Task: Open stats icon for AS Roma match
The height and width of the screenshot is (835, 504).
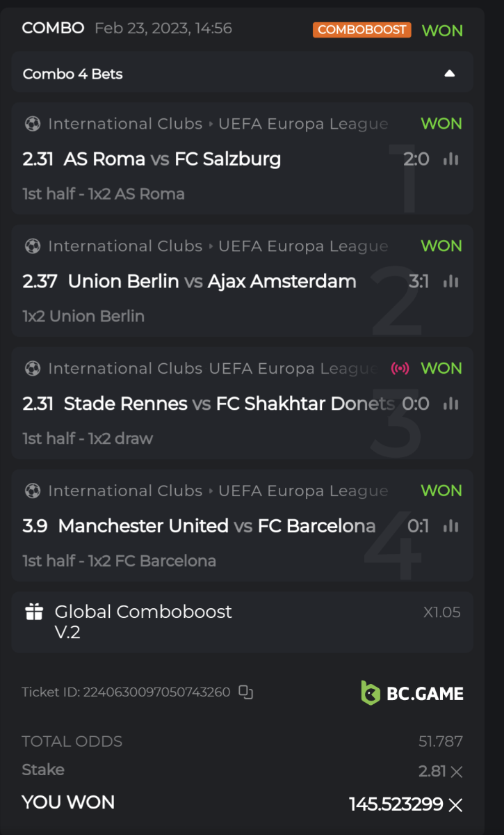Action: pyautogui.click(x=451, y=159)
